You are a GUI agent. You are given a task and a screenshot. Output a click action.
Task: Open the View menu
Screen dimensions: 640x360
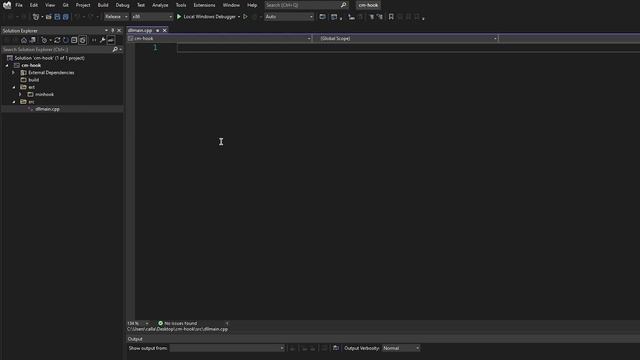click(x=50, y=5)
